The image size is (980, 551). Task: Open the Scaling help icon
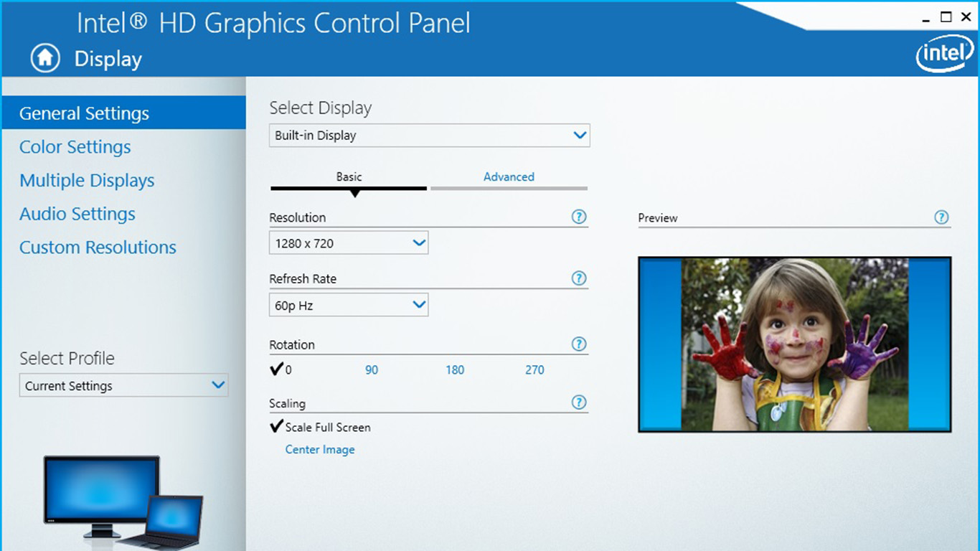(579, 402)
